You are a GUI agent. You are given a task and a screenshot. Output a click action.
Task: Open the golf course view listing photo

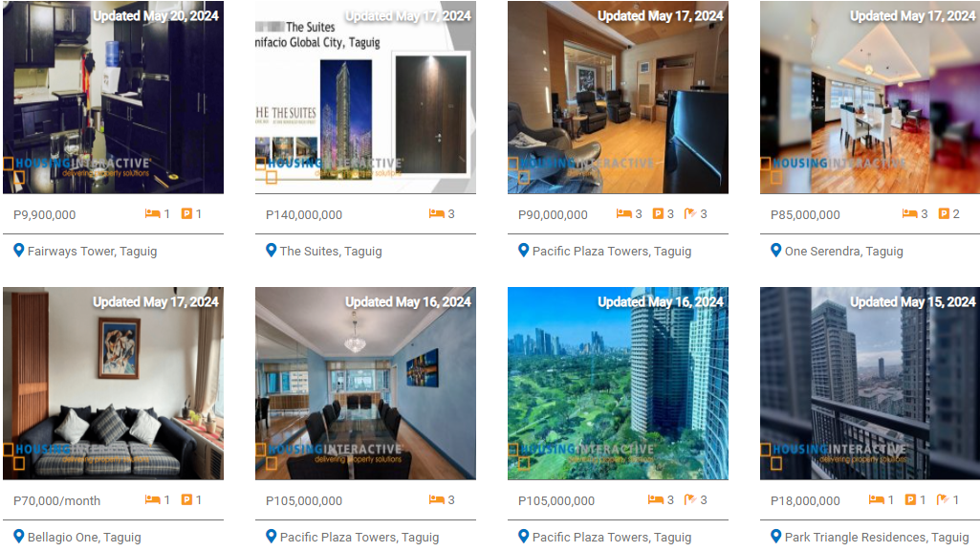(619, 384)
